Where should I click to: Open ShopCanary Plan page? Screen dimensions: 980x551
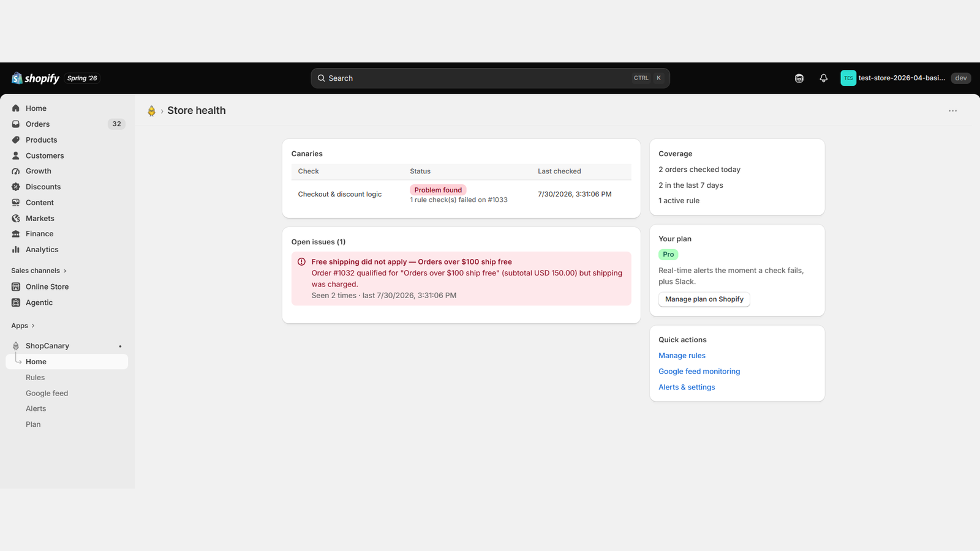[33, 425]
